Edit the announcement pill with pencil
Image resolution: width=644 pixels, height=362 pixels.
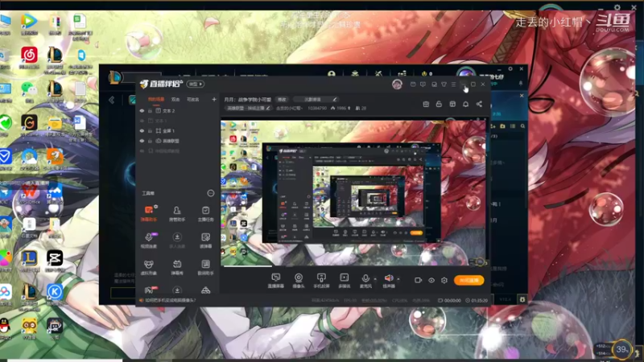coord(316,99)
